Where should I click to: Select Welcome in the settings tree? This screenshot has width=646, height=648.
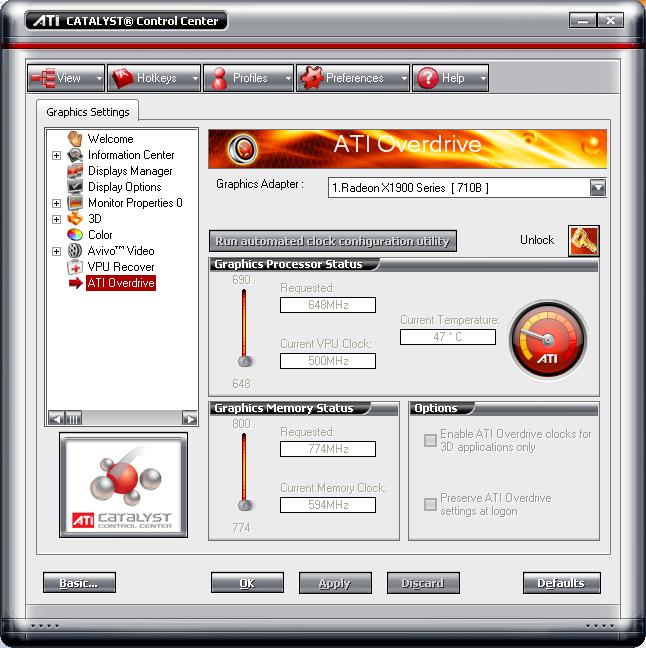[x=110, y=139]
